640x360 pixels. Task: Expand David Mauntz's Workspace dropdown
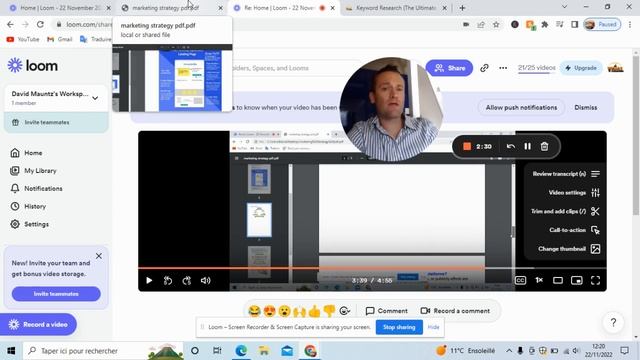(95, 98)
